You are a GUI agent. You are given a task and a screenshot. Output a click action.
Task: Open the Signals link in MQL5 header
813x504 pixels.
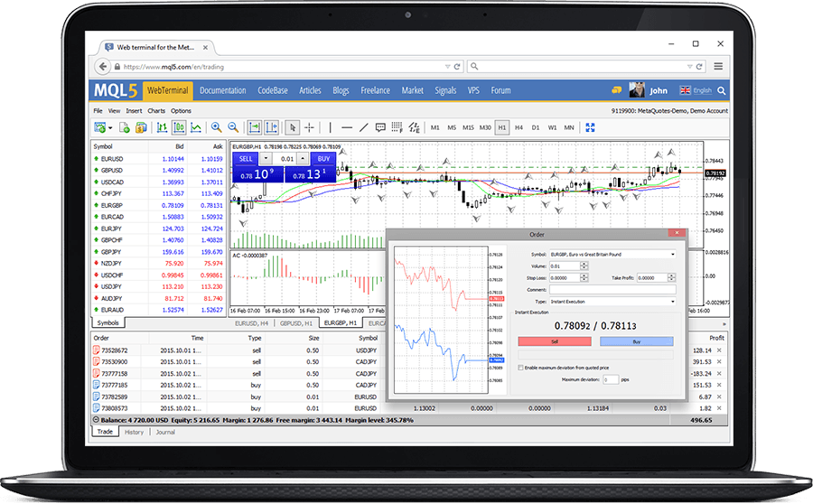pyautogui.click(x=445, y=90)
